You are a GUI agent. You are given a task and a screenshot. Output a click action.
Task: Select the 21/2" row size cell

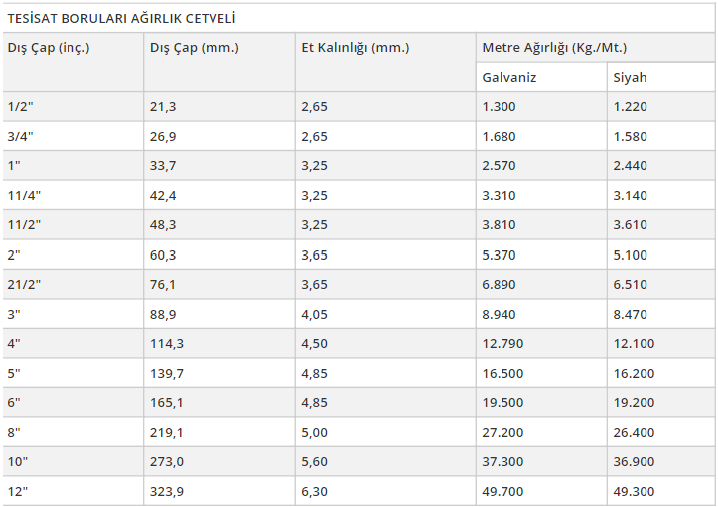[x=73, y=284]
